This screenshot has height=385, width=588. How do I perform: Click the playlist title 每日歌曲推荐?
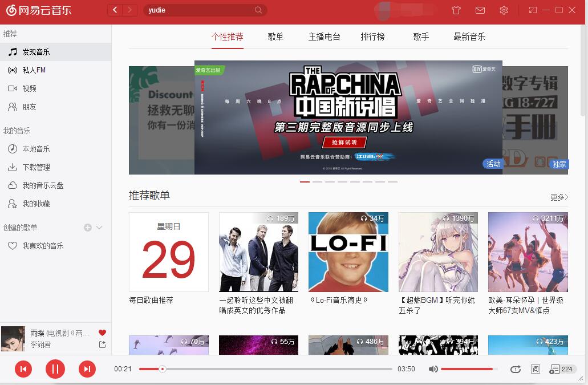pos(151,300)
